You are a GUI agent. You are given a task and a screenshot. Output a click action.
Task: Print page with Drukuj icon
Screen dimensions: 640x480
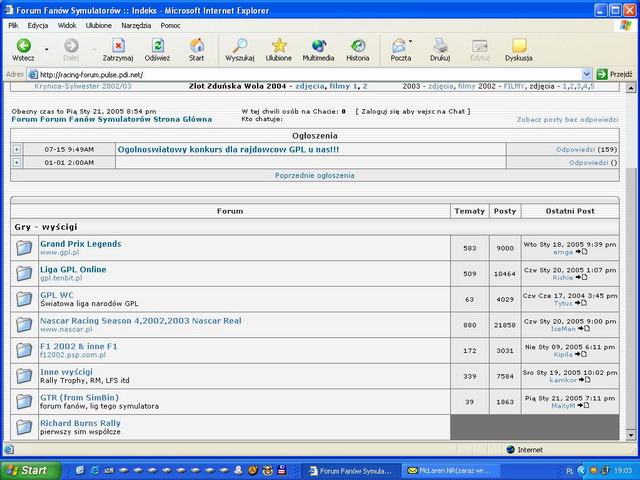click(440, 45)
